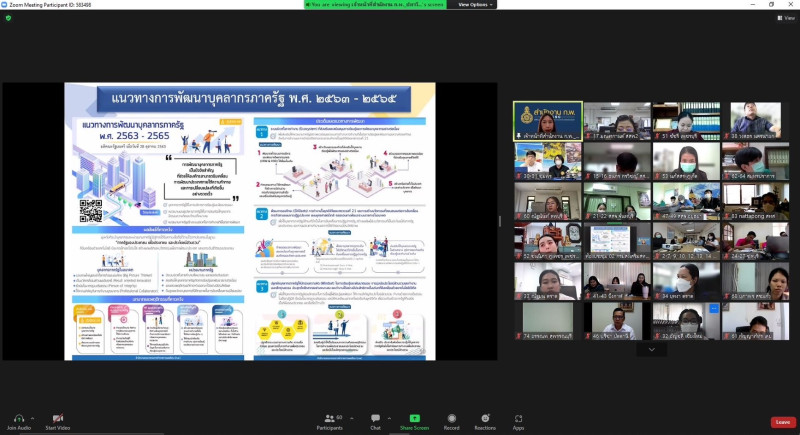
Task: Select participant 52 video tile
Action: point(547,241)
